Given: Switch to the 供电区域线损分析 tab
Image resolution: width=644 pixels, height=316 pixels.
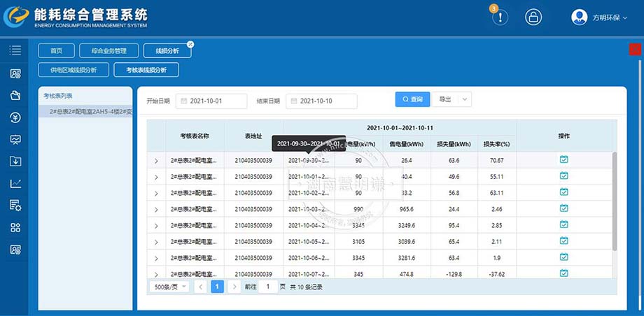Looking at the screenshot, I should pyautogui.click(x=73, y=70).
